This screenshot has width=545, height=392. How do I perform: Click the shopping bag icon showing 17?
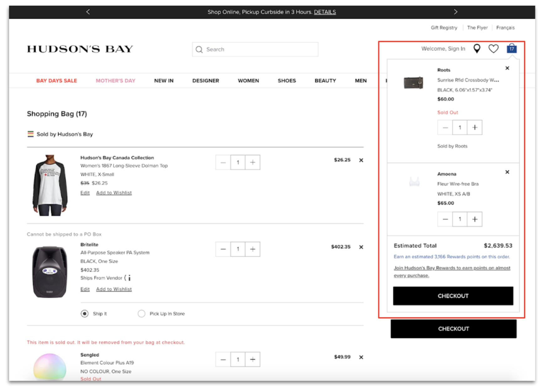click(511, 48)
